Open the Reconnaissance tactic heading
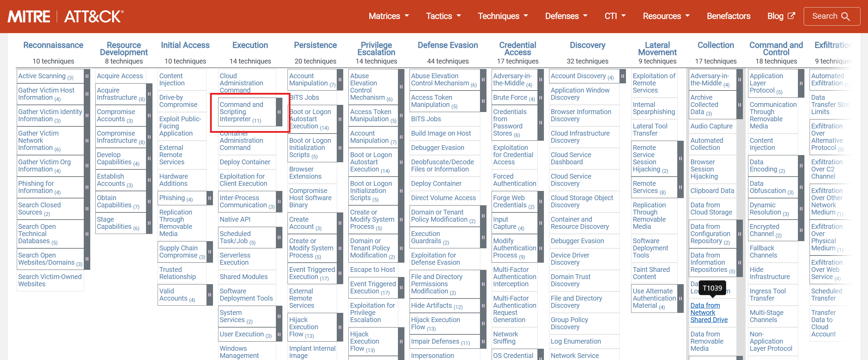868x360 pixels. click(x=53, y=45)
